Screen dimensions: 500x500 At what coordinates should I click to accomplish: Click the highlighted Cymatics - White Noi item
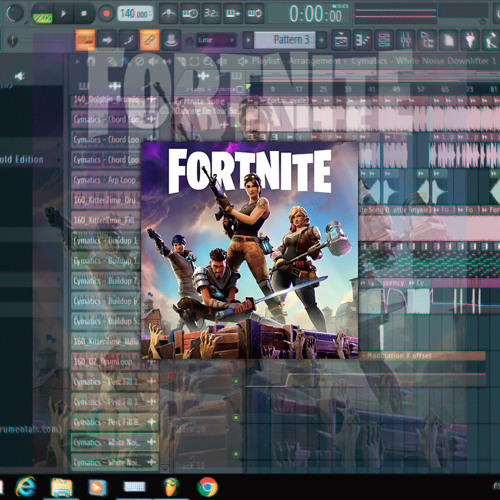tap(114, 442)
